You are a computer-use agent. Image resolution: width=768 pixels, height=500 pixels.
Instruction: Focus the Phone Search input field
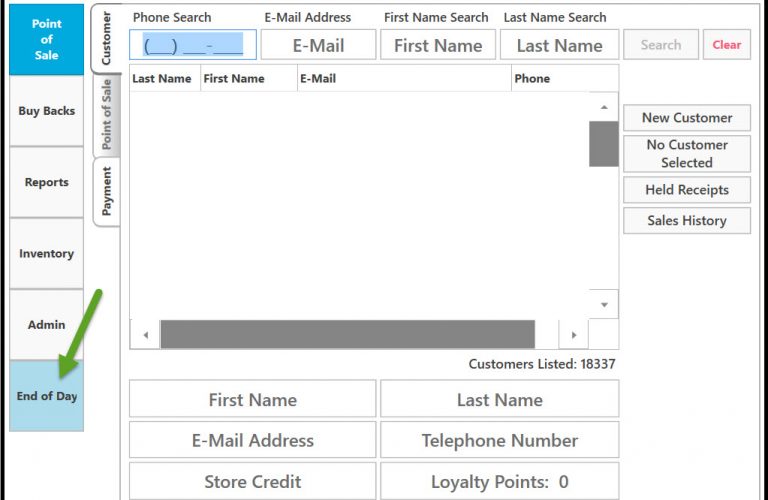tap(193, 45)
